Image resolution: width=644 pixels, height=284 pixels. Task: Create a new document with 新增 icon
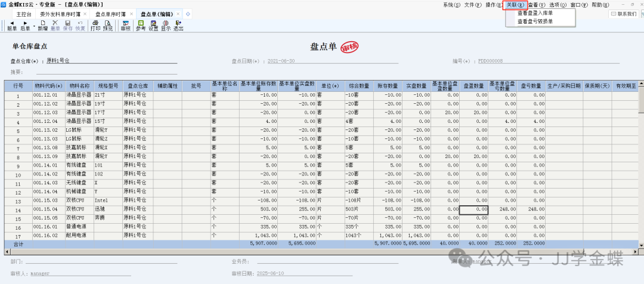click(x=42, y=25)
